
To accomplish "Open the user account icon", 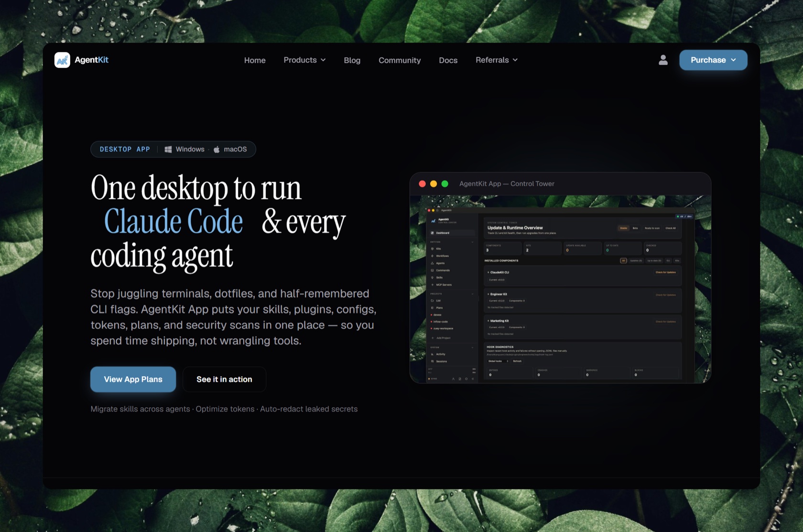I will click(663, 60).
